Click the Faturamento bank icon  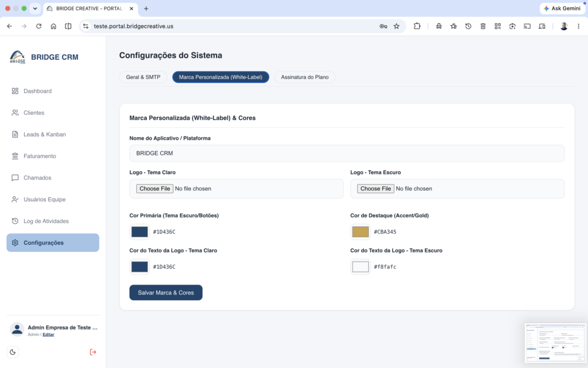tap(15, 156)
